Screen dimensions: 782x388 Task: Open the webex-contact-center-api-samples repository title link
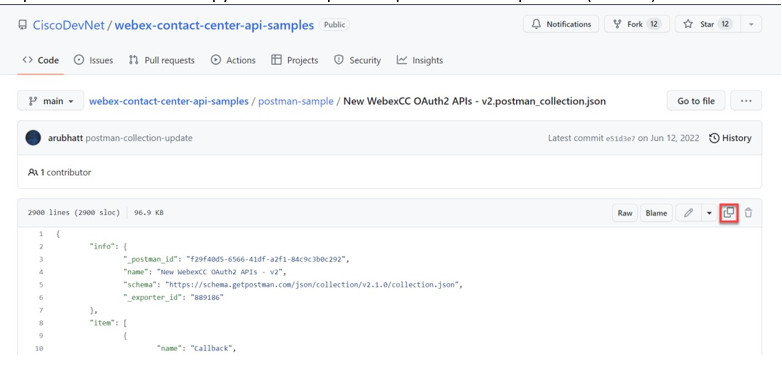pos(214,25)
